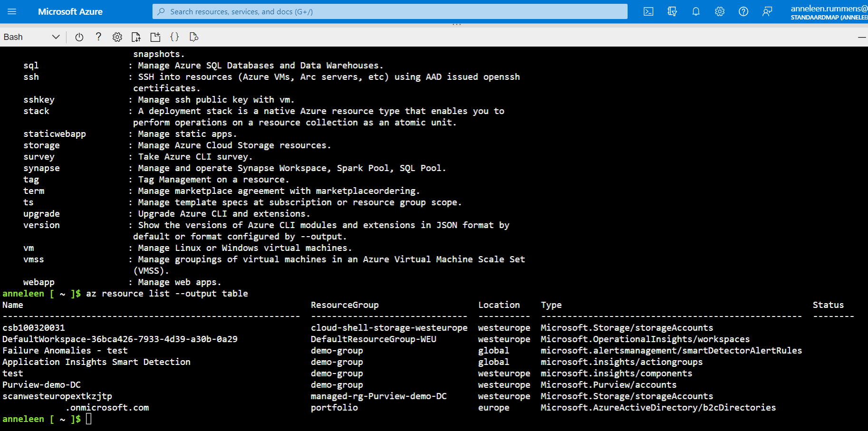Open the Notifications bell
This screenshot has width=868, height=431.
[696, 11]
